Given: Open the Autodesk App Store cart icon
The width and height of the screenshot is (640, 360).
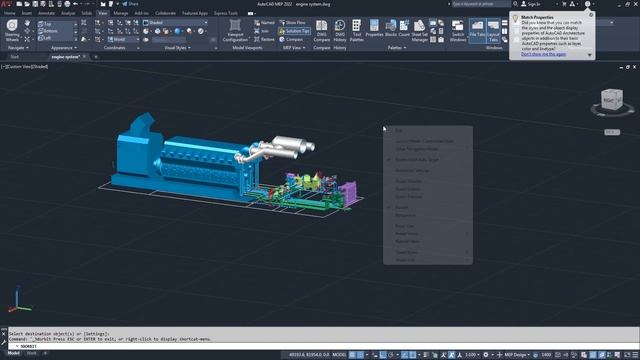Looking at the screenshot, I should click(564, 4).
